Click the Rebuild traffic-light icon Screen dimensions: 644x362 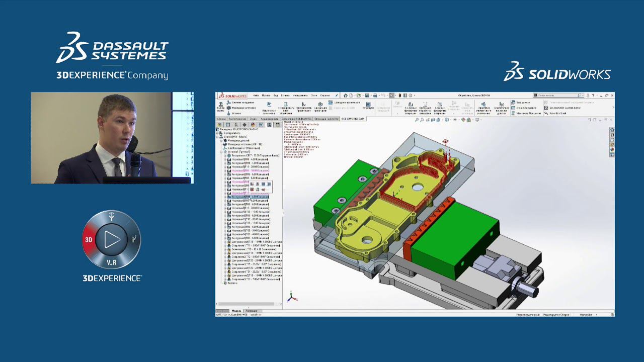[x=400, y=96]
